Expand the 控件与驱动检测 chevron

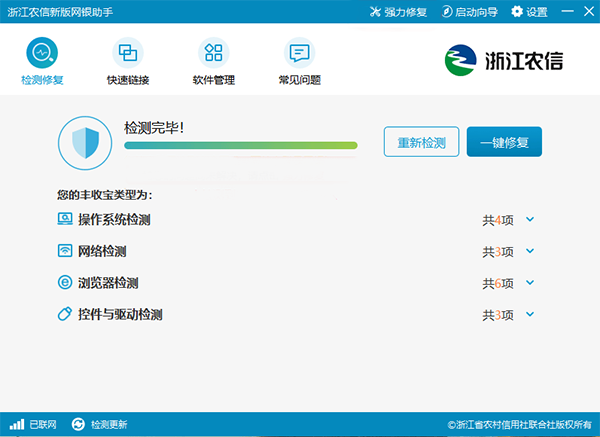click(x=530, y=314)
